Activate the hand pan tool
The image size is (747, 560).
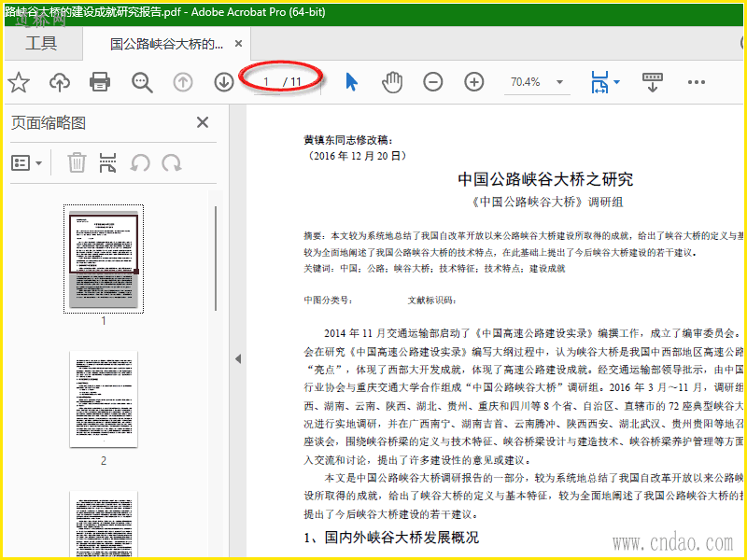(x=391, y=82)
